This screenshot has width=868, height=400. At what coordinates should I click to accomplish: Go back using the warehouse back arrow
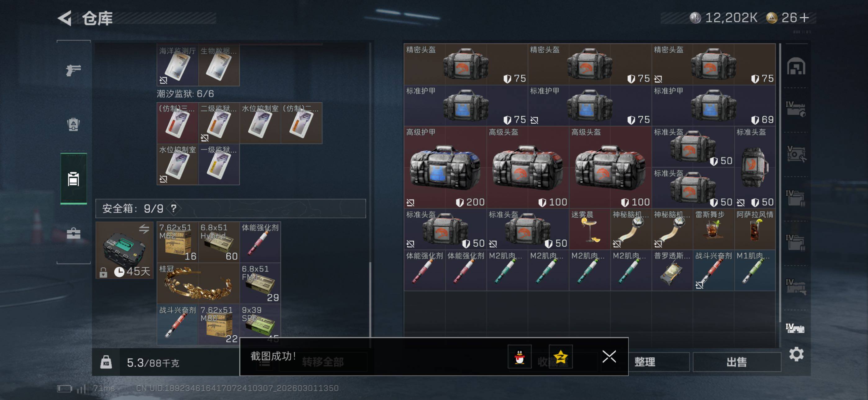pyautogui.click(x=65, y=18)
